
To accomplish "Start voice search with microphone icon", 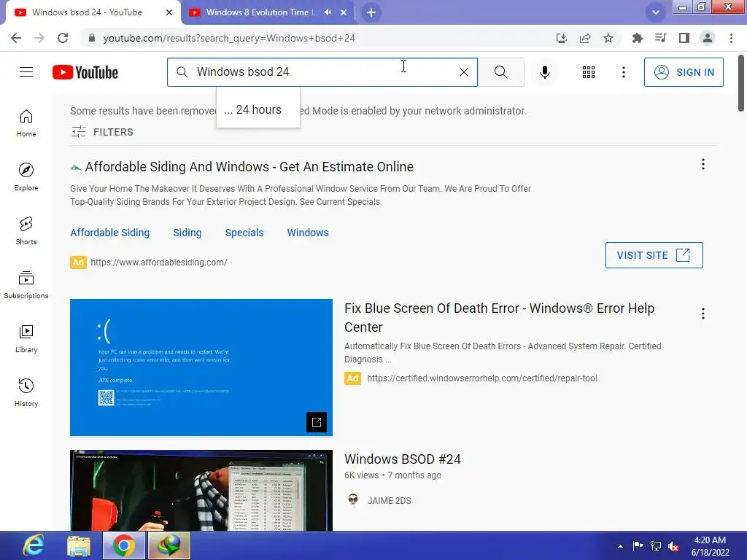I will coord(545,72).
